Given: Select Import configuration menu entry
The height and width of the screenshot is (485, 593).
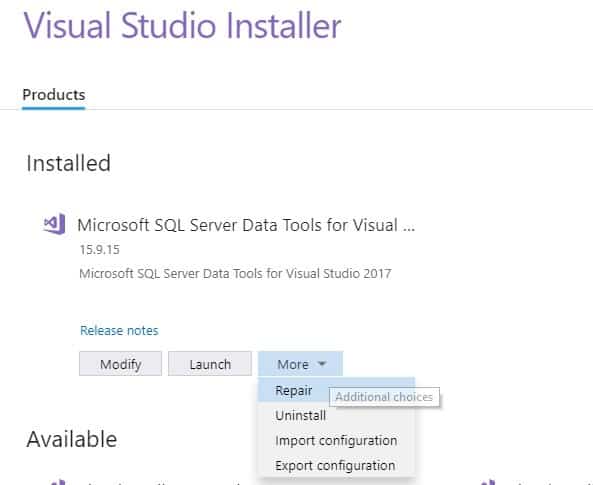Looking at the screenshot, I should (x=336, y=440).
